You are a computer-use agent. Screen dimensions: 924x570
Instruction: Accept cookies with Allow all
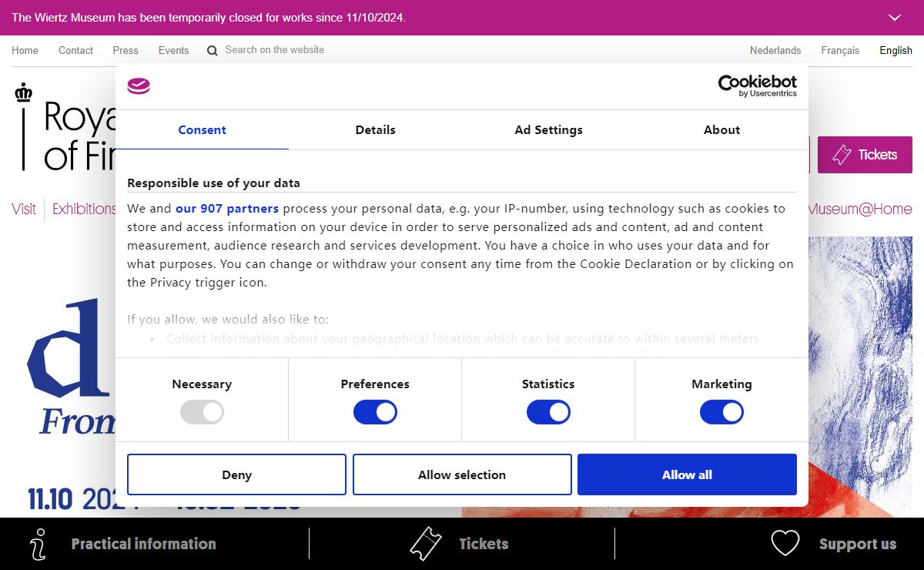tap(687, 474)
